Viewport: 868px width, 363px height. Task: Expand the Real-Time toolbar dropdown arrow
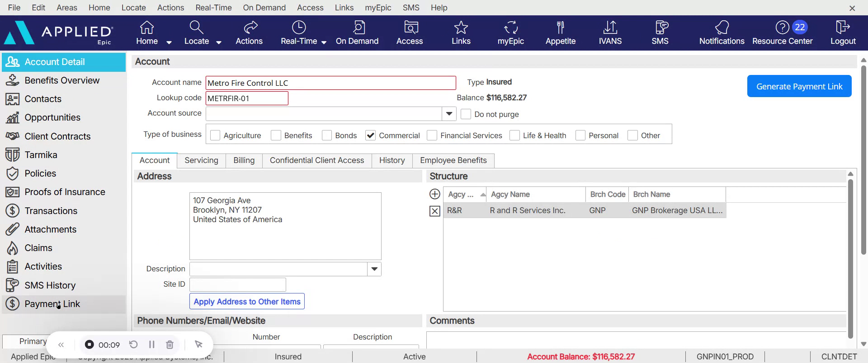point(324,42)
